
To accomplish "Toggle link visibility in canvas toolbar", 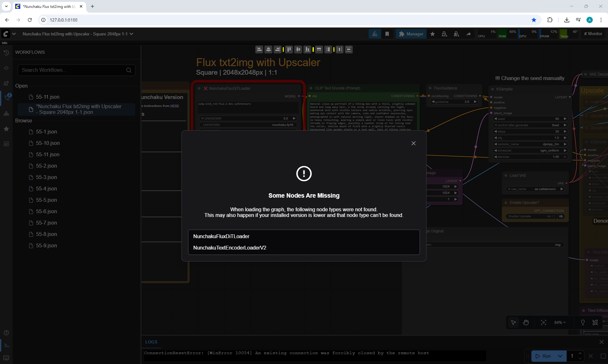I will [595, 322].
